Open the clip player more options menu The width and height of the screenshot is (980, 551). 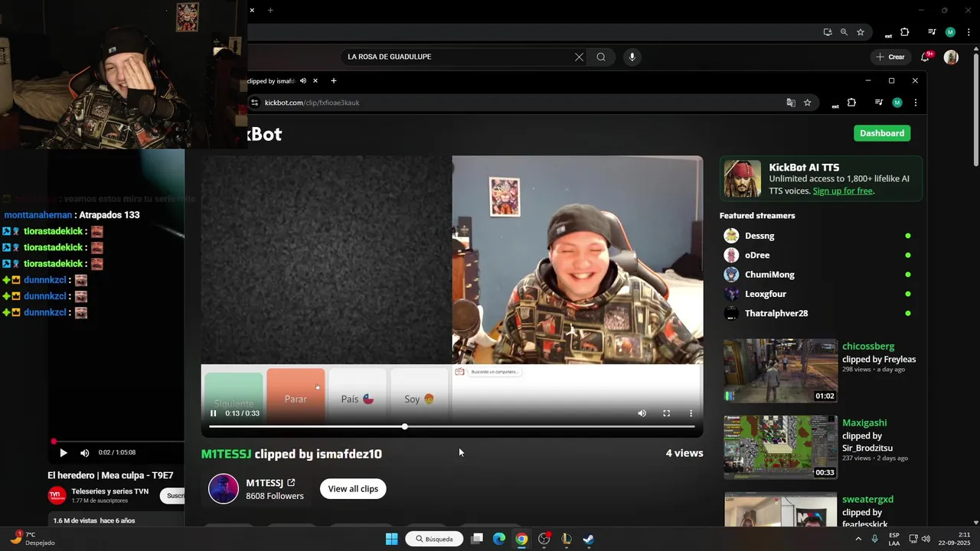coord(691,413)
